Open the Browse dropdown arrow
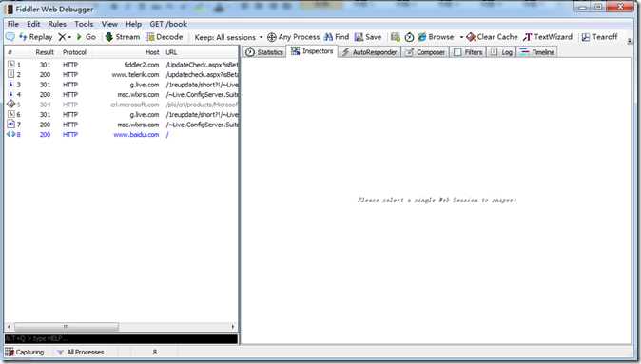 point(461,37)
